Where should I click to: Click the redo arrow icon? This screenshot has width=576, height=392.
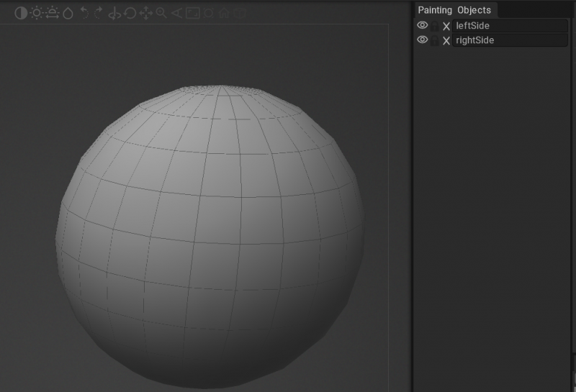pos(99,13)
